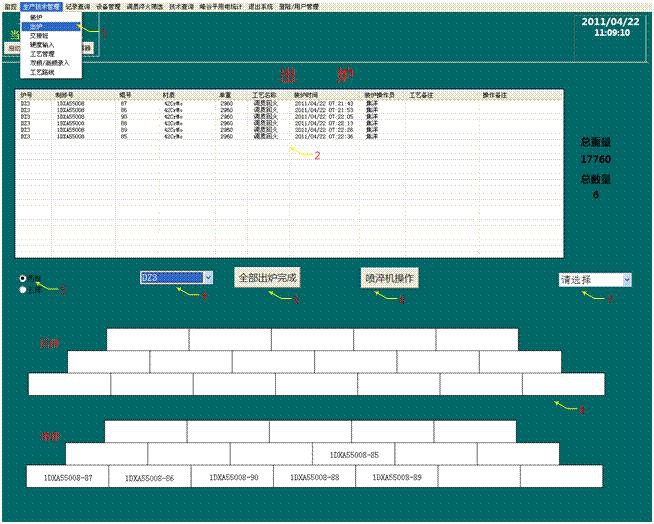Click the 1DXA55008-85 slot box

(354, 454)
